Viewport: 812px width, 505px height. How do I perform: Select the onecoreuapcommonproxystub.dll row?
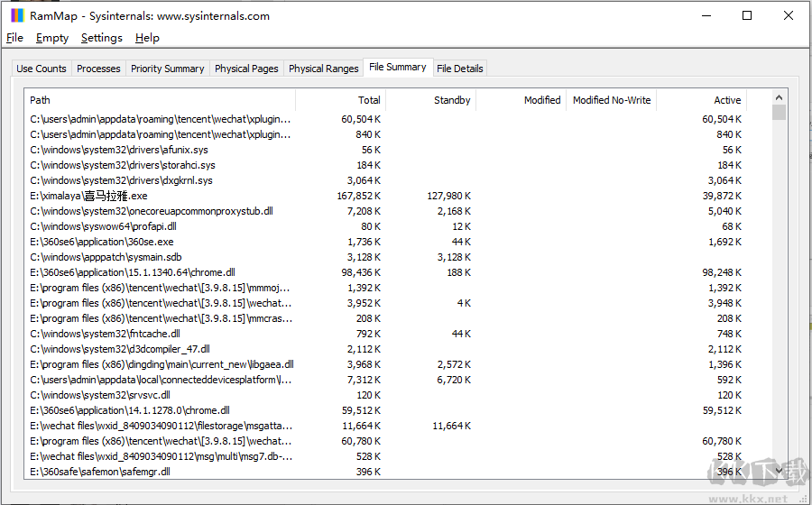pyautogui.click(x=386, y=211)
